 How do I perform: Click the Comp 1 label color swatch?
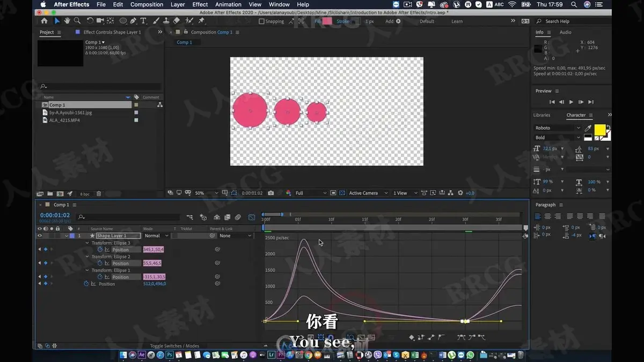[136, 105]
